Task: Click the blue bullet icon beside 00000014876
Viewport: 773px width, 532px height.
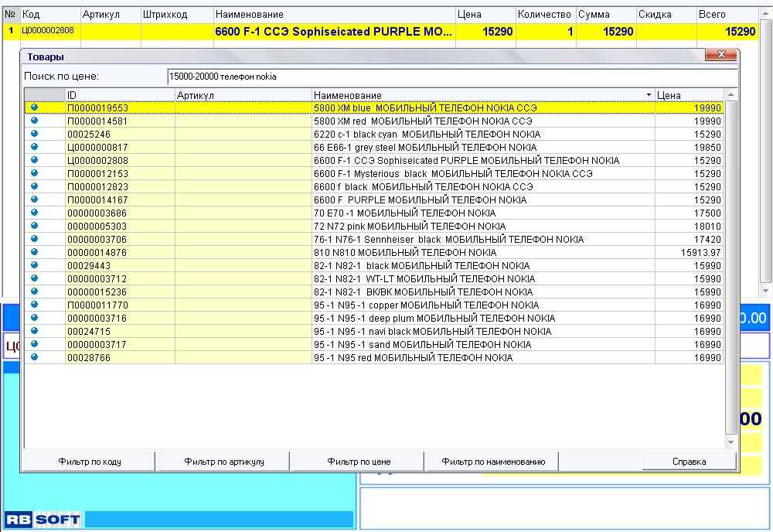Action: 34,252
